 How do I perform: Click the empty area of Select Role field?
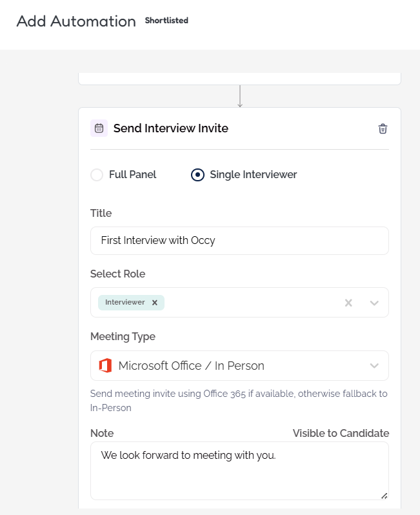click(252, 303)
